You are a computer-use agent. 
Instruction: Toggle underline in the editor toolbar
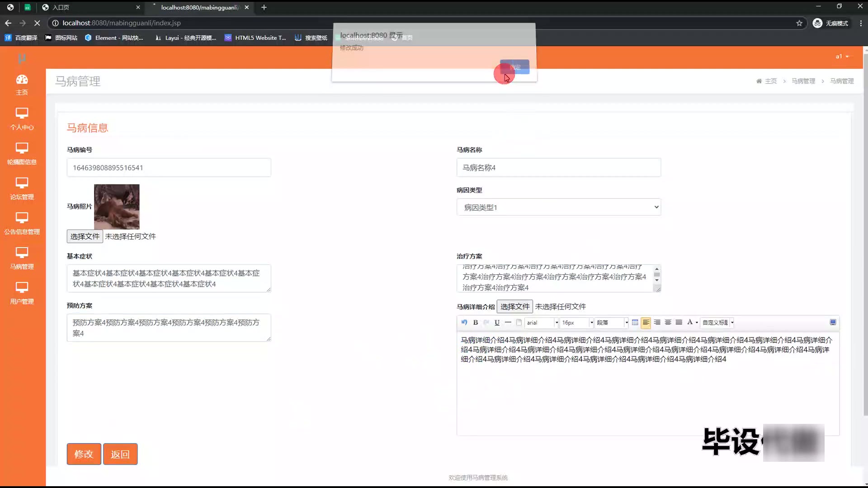[497, 322]
